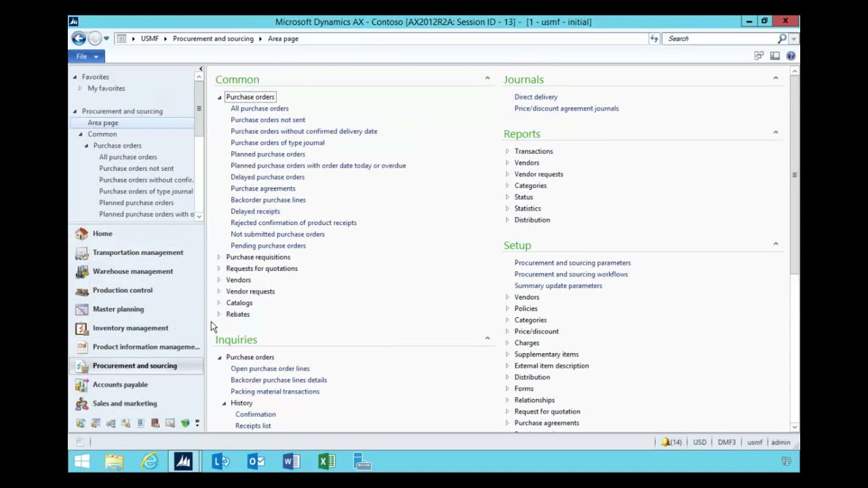This screenshot has width=868, height=488.
Task: Click Procurement and sourcing in the breadcrumb
Action: 213,39
